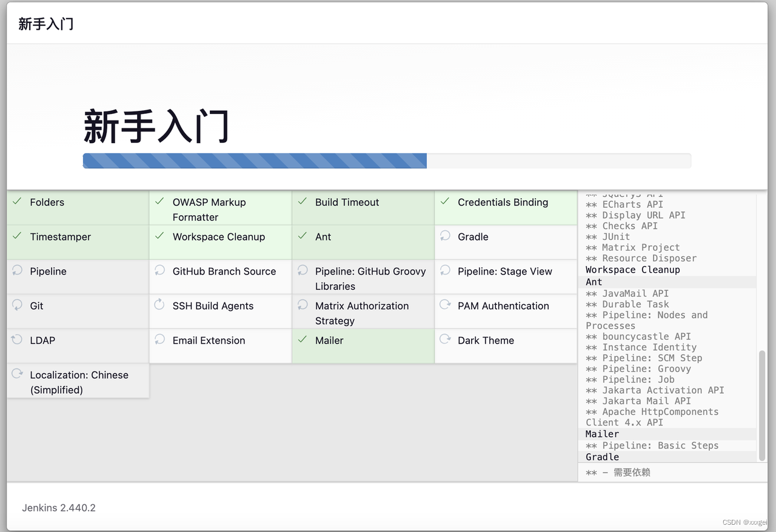Select the Gradle label in plugin grid

pyautogui.click(x=473, y=237)
